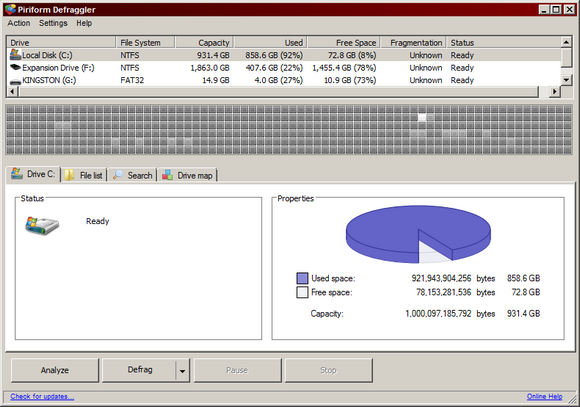Viewport: 580px width, 407px height.
Task: Click the Analyze button
Action: pyautogui.click(x=55, y=370)
